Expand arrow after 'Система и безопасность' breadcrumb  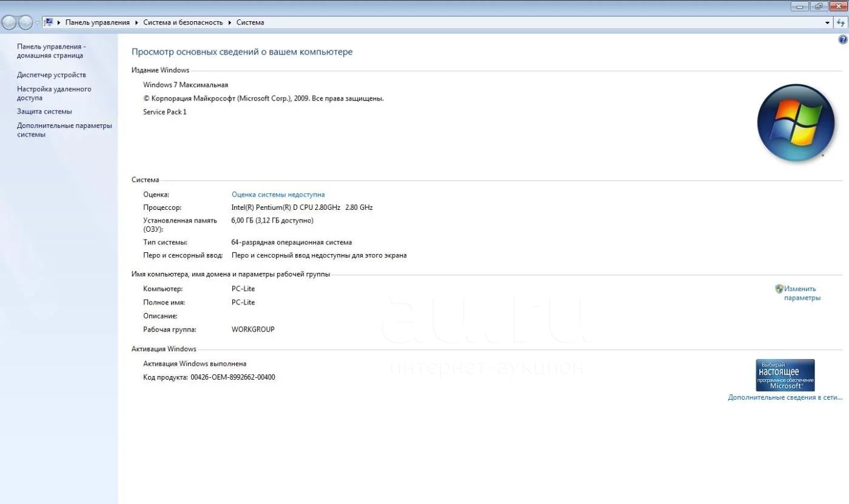coord(230,22)
